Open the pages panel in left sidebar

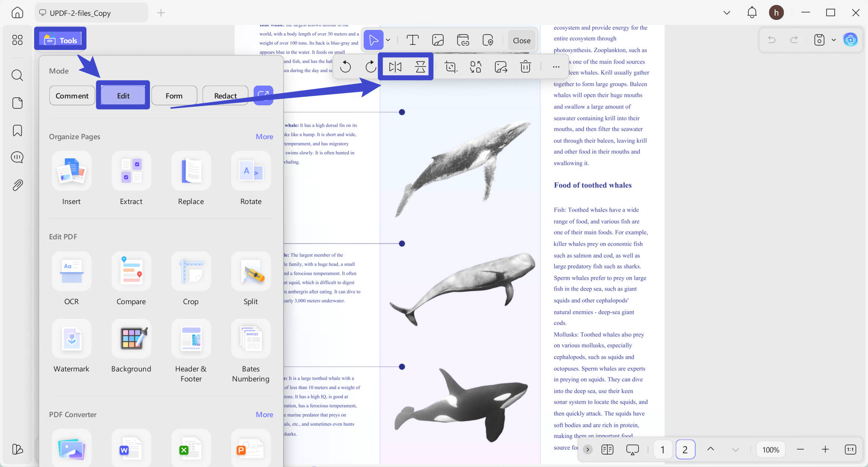17,103
